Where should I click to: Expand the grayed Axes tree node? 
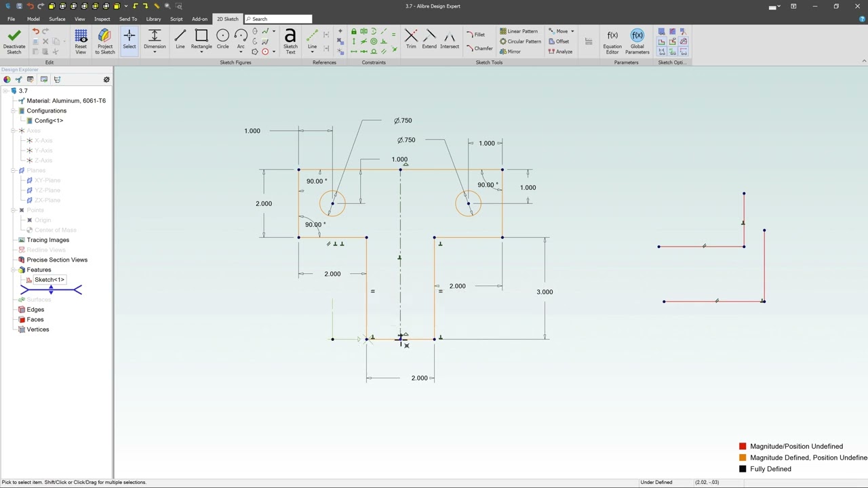pyautogui.click(x=14, y=131)
